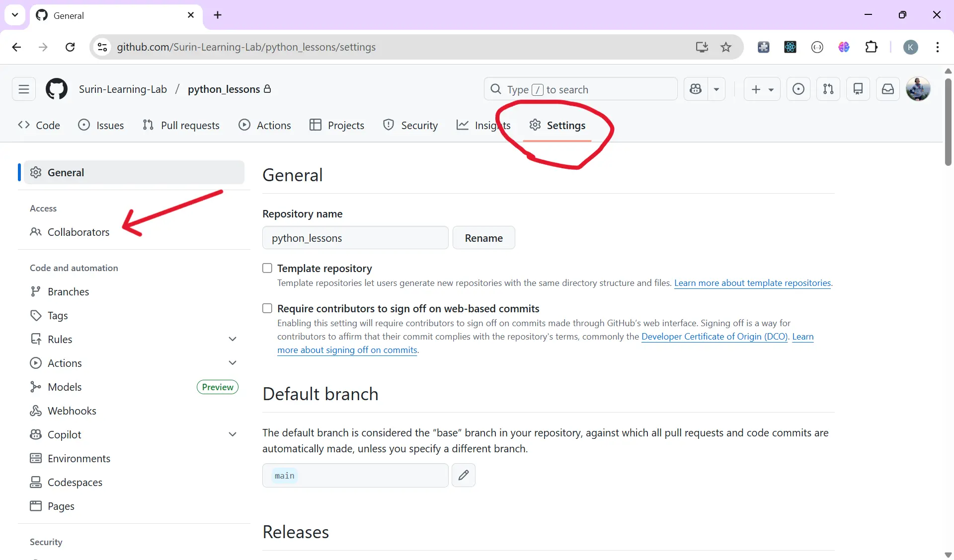Select the Settings tab
Viewport: 954px width, 560px height.
(x=557, y=125)
